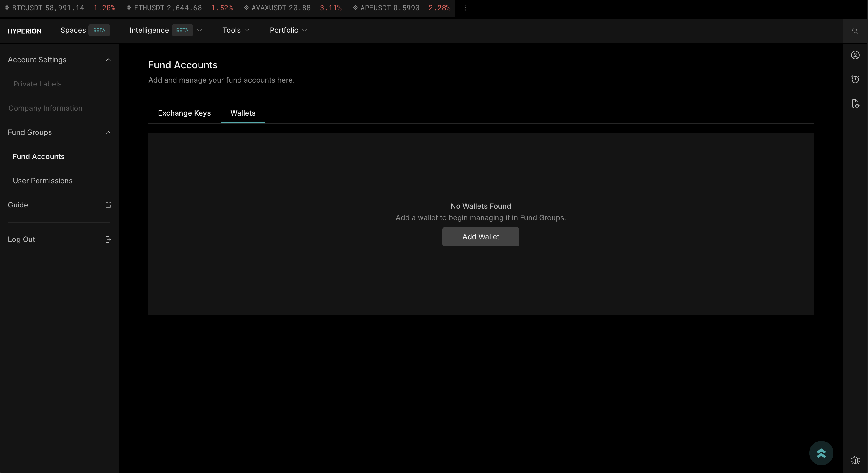Viewport: 868px width, 473px height.
Task: Expand the Tools dropdown menu
Action: 235,30
